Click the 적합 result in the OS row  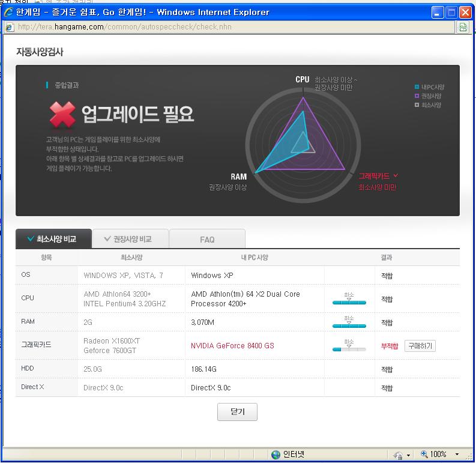tap(387, 276)
